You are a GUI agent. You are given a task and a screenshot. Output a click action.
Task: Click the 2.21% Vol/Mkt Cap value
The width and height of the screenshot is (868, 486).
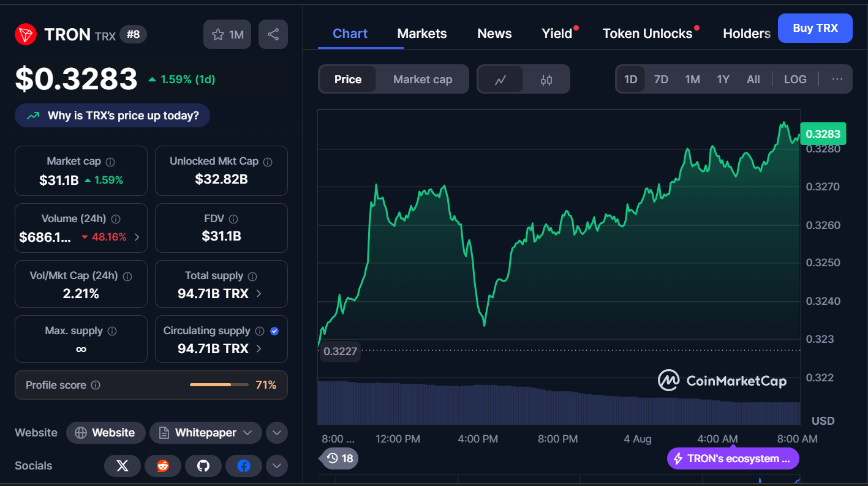click(81, 294)
